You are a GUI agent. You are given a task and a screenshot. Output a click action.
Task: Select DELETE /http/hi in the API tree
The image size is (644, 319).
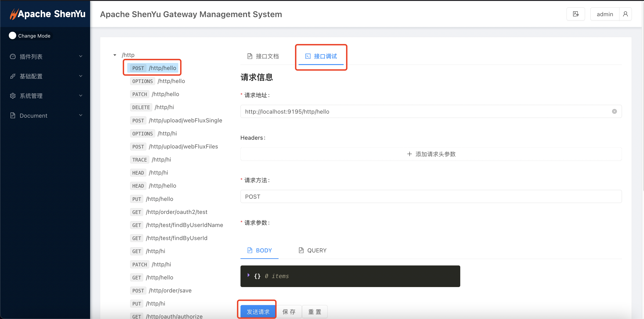point(152,107)
